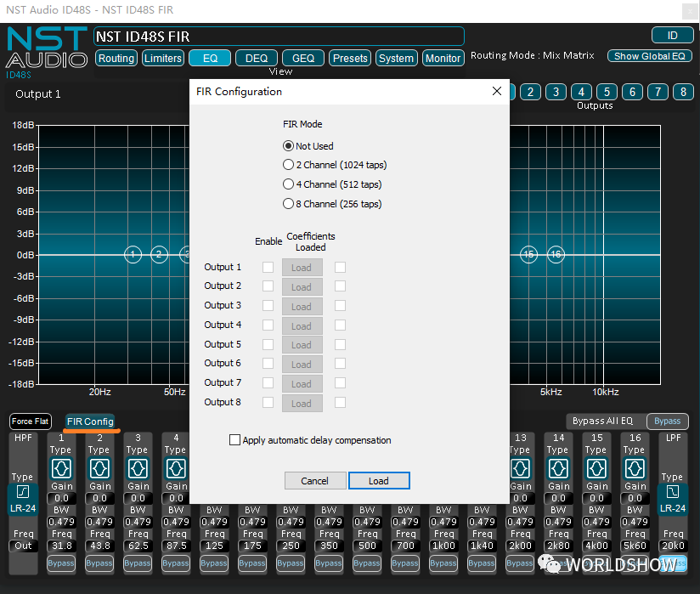Click EQ node 2 on the graph
Viewport: 700px width, 594px height.
[x=160, y=255]
